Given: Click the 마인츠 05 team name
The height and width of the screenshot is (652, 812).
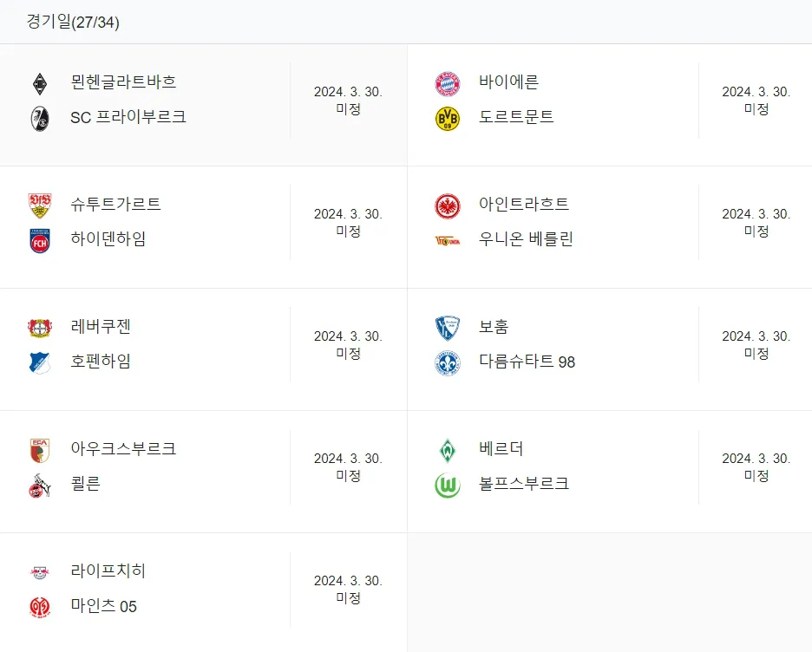Looking at the screenshot, I should [103, 606].
